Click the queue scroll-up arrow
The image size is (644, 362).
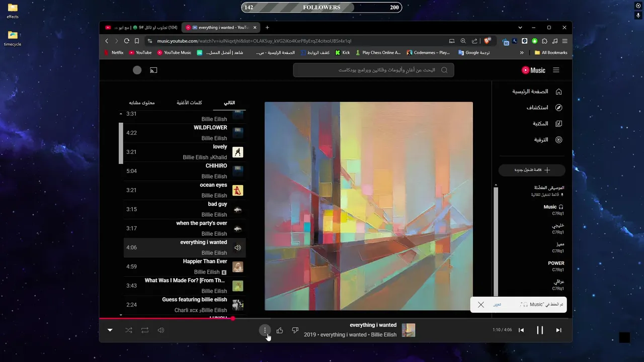tap(121, 114)
